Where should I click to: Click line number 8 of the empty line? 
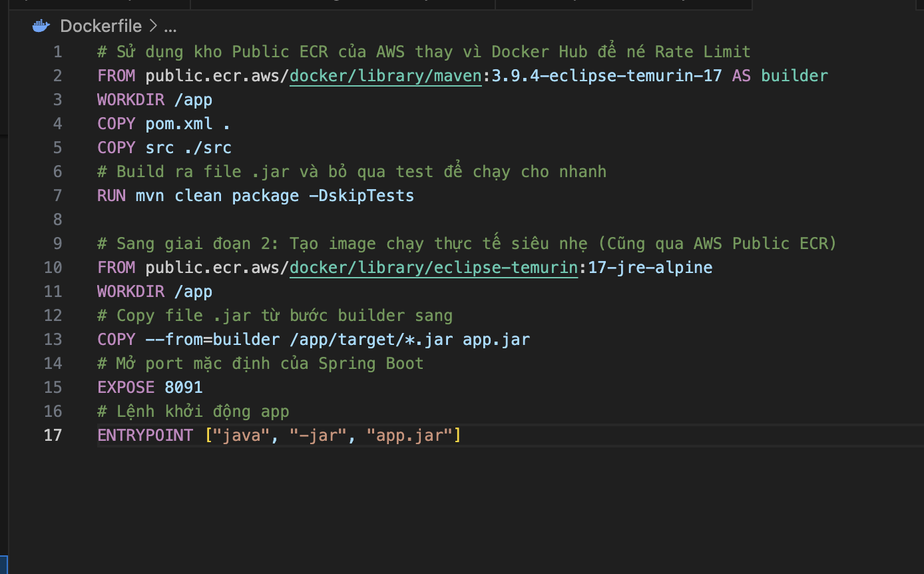pyautogui.click(x=57, y=220)
